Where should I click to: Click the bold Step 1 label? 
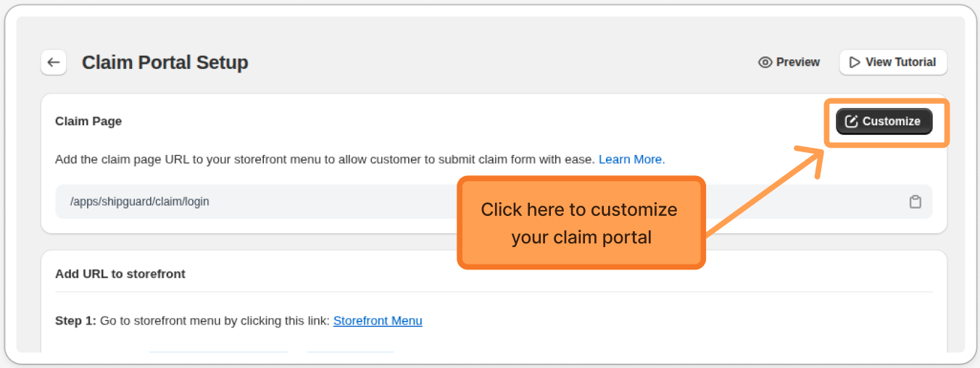click(x=75, y=320)
